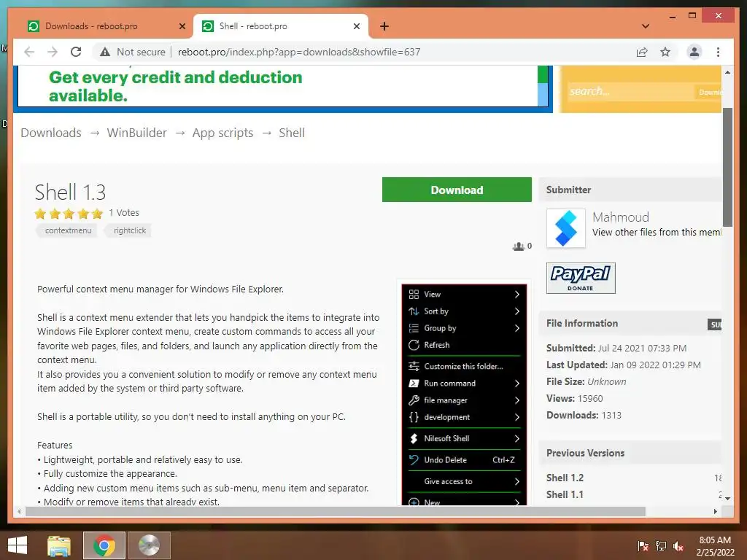Screen dimensions: 747x560
Task: Click the file manager wrench icon
Action: [x=414, y=400]
